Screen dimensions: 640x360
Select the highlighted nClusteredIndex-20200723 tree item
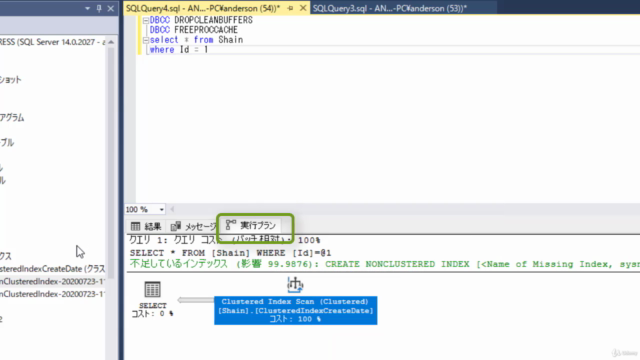[x=52, y=282]
